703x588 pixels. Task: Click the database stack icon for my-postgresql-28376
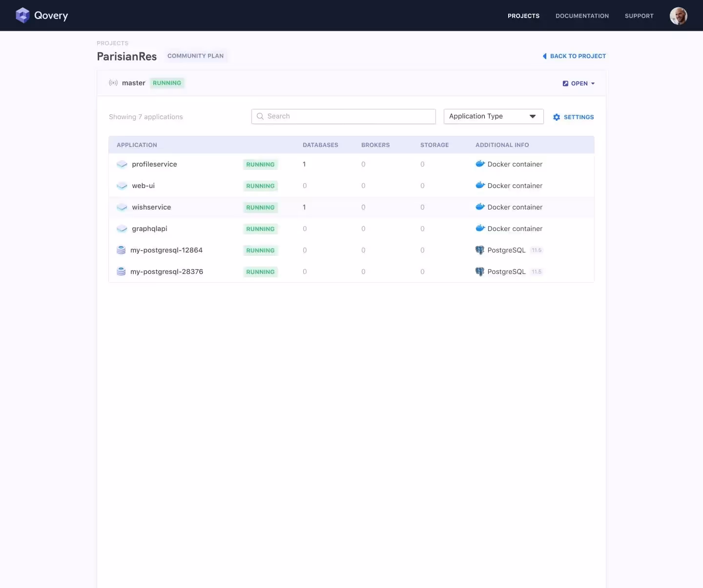(x=121, y=272)
